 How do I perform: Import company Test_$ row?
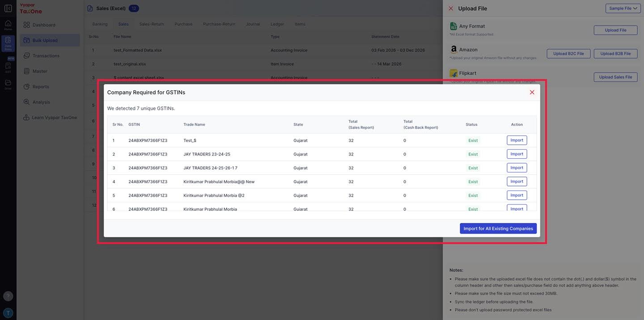(x=517, y=140)
